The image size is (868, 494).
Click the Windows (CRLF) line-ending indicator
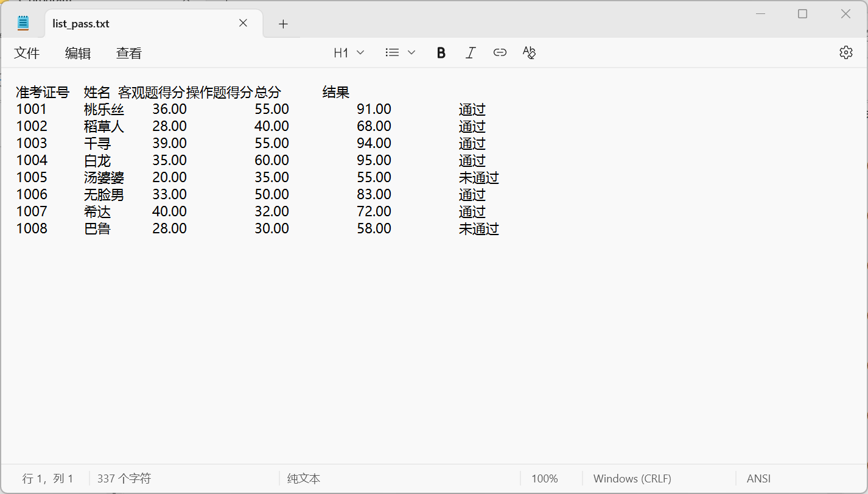click(631, 479)
